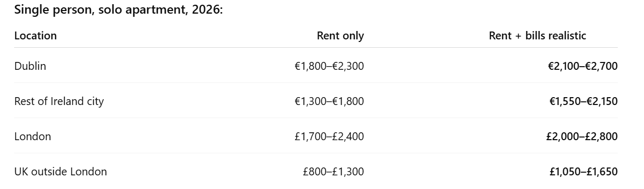Click the £800–£1,300 rent value

[x=333, y=172]
